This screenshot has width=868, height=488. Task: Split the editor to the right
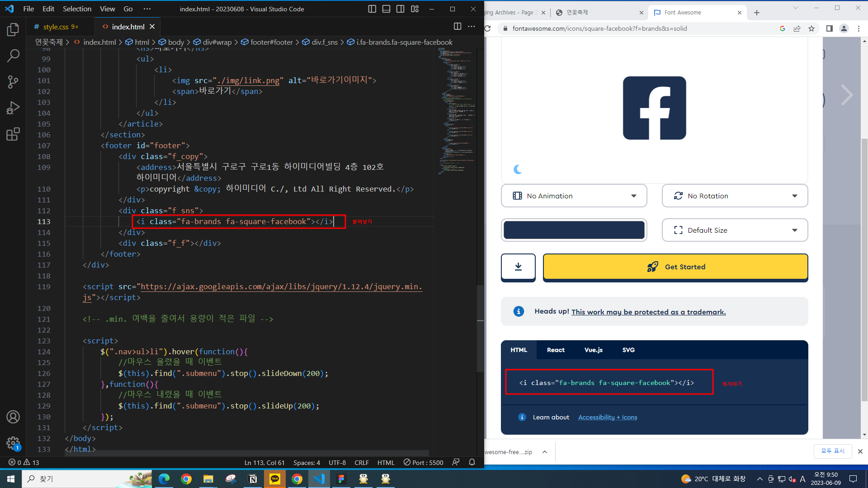(458, 27)
